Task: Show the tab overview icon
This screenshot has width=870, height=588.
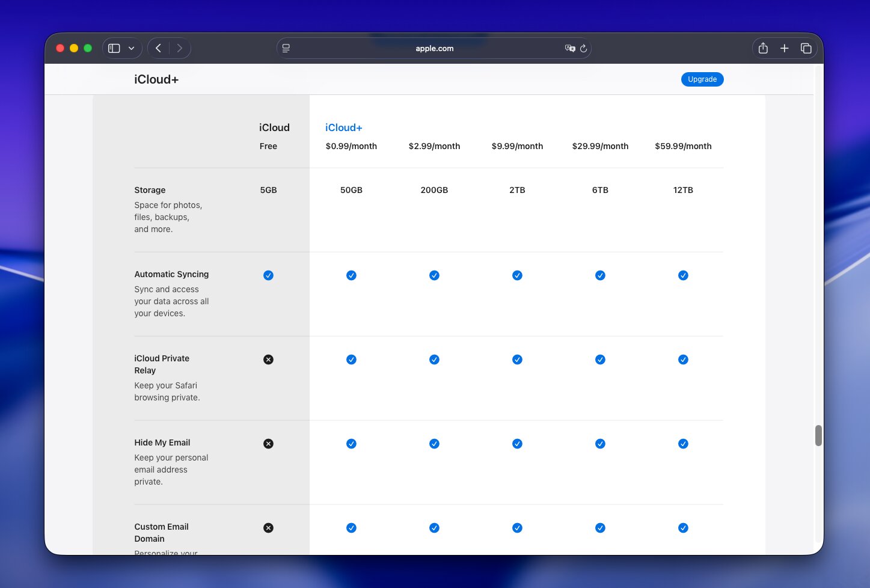Action: pyautogui.click(x=806, y=48)
